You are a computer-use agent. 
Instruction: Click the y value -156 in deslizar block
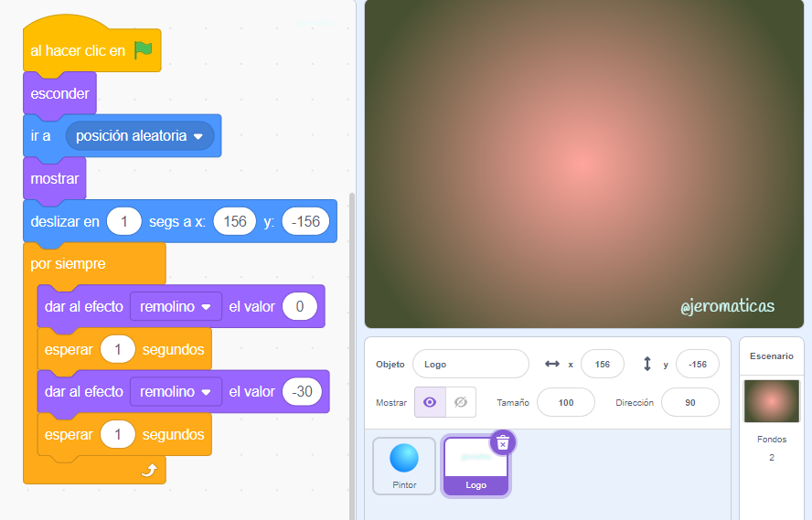(x=305, y=221)
